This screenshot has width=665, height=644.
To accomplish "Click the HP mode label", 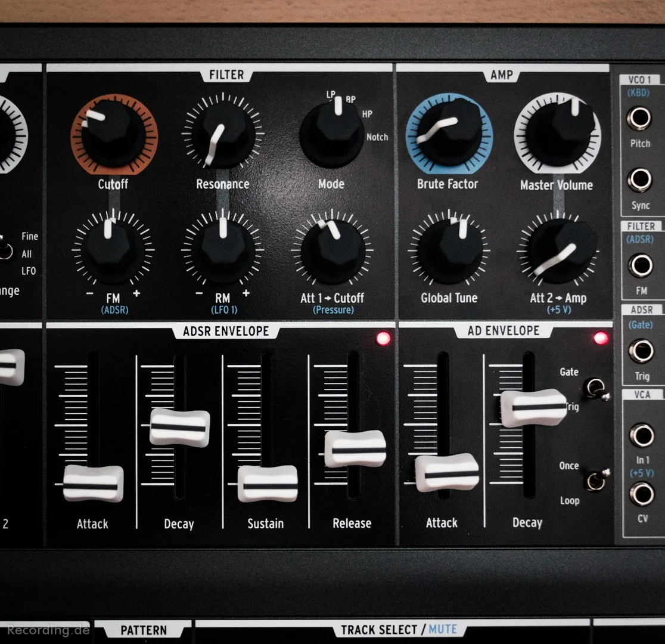I will pyautogui.click(x=367, y=114).
